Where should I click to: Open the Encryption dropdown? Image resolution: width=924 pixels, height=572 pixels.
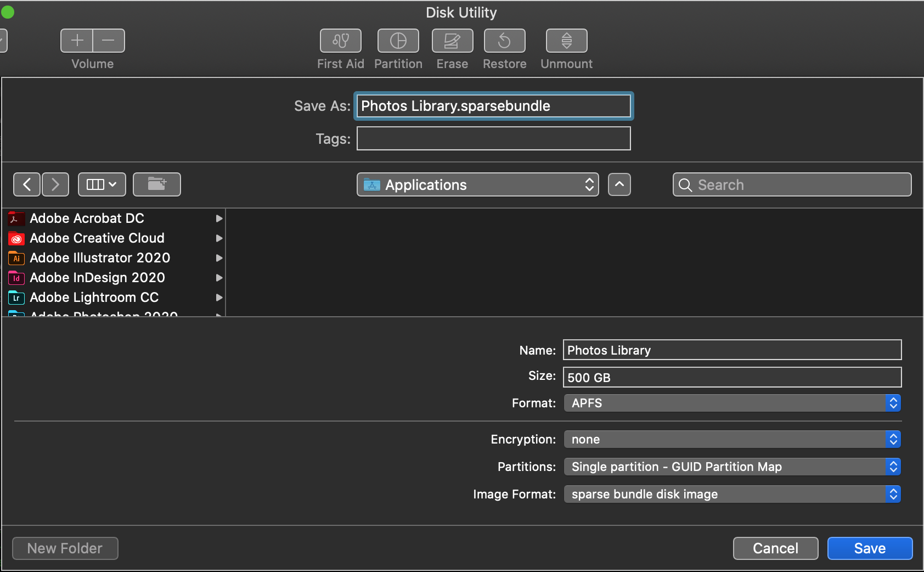tap(732, 439)
